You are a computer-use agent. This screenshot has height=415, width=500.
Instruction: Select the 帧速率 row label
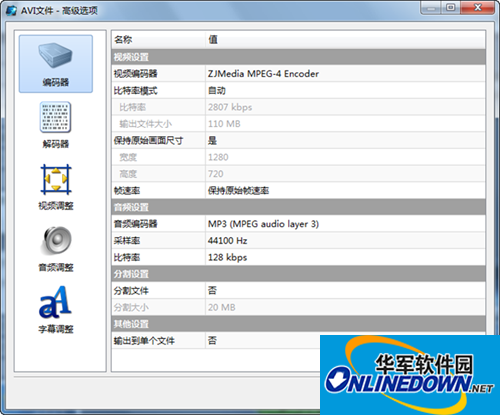[127, 190]
